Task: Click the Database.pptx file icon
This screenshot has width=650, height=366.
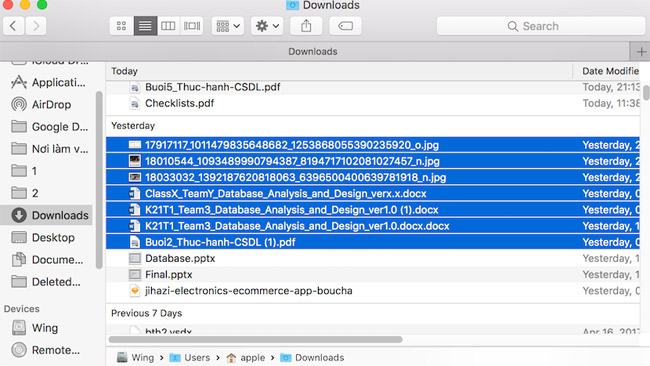Action: pos(135,258)
